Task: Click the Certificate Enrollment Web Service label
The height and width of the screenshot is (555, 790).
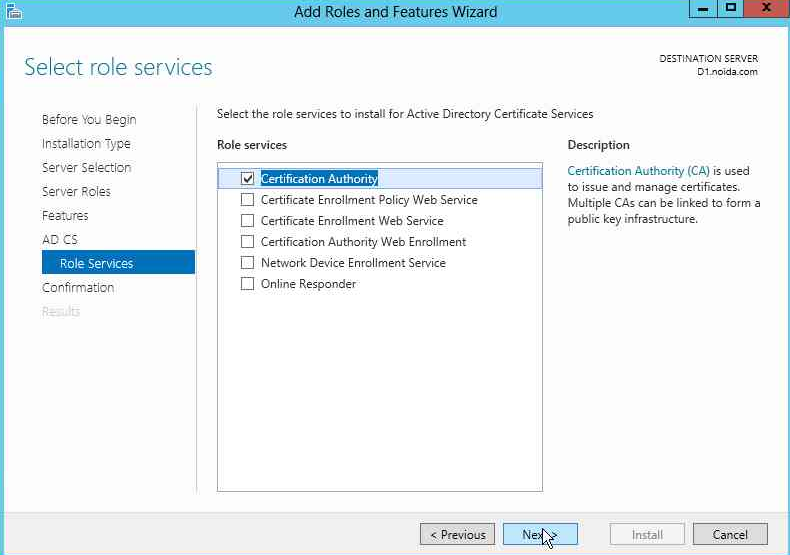Action: coord(352,221)
